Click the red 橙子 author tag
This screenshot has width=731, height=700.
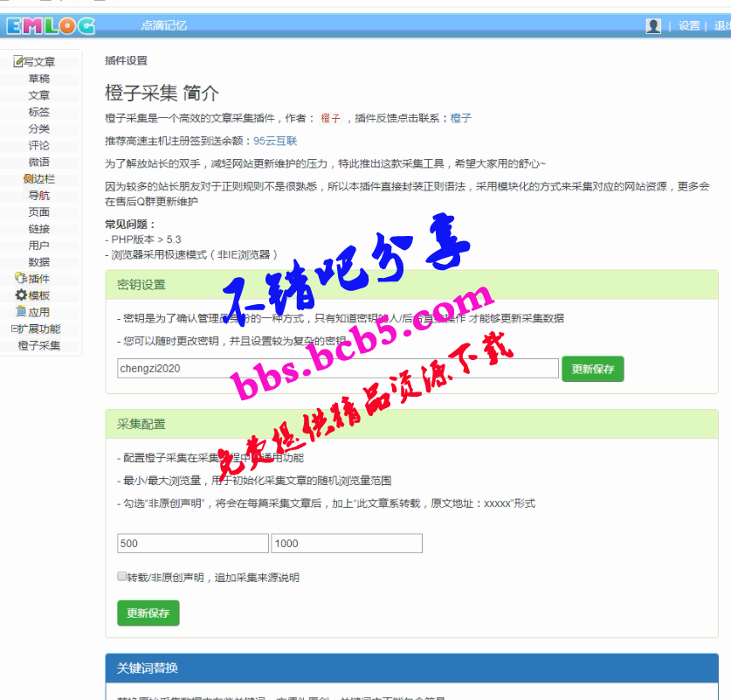(330, 119)
